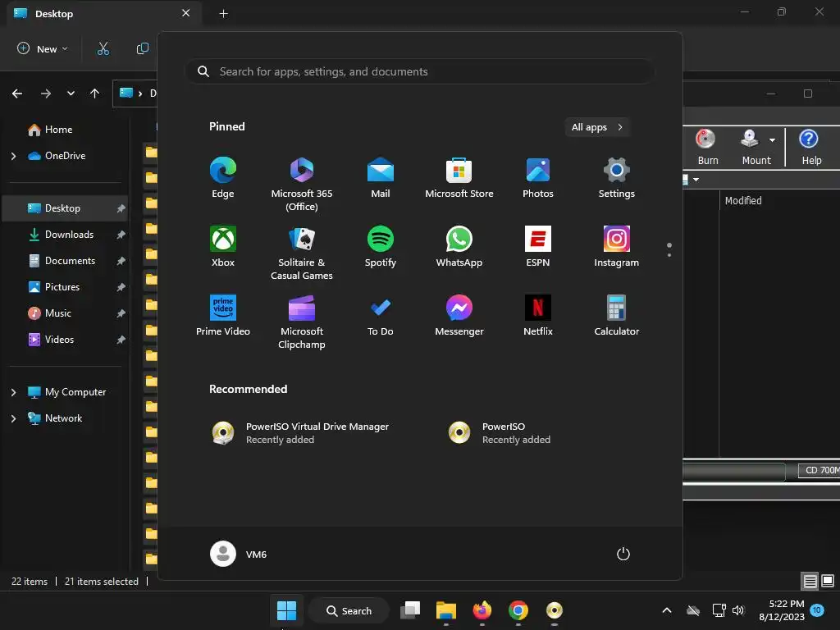Open the ESPN app
This screenshot has height=630, width=840.
point(538,247)
